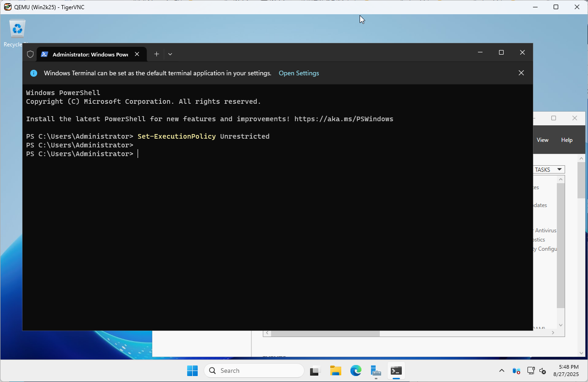Click the muted volume tray icon
The height and width of the screenshot is (382, 588).
pos(543,371)
